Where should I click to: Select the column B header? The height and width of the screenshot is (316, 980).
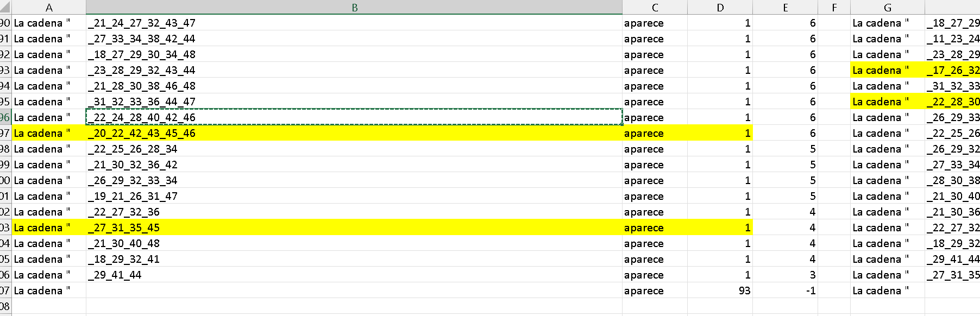click(x=354, y=8)
